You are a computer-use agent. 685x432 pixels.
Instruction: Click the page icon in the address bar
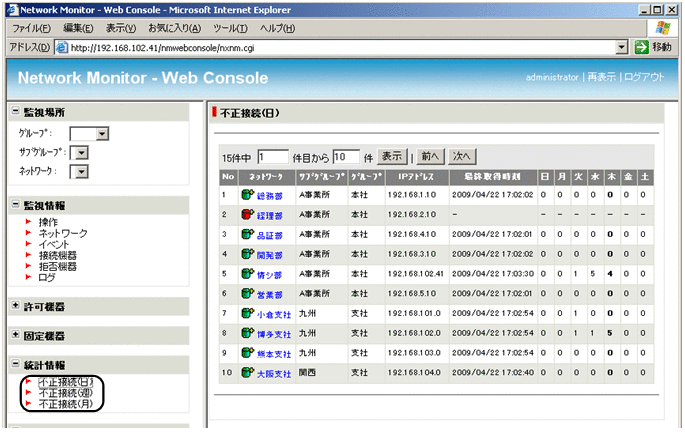[62, 47]
